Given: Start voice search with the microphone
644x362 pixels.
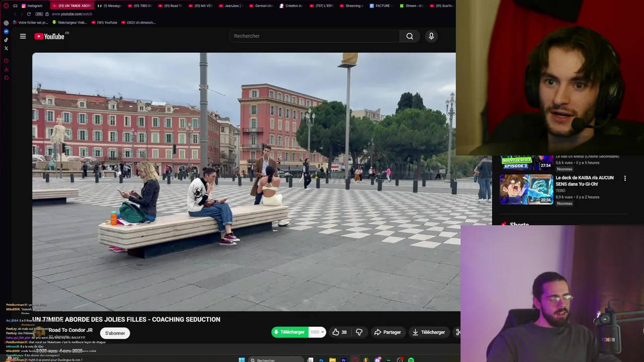Looking at the screenshot, I should tap(431, 36).
